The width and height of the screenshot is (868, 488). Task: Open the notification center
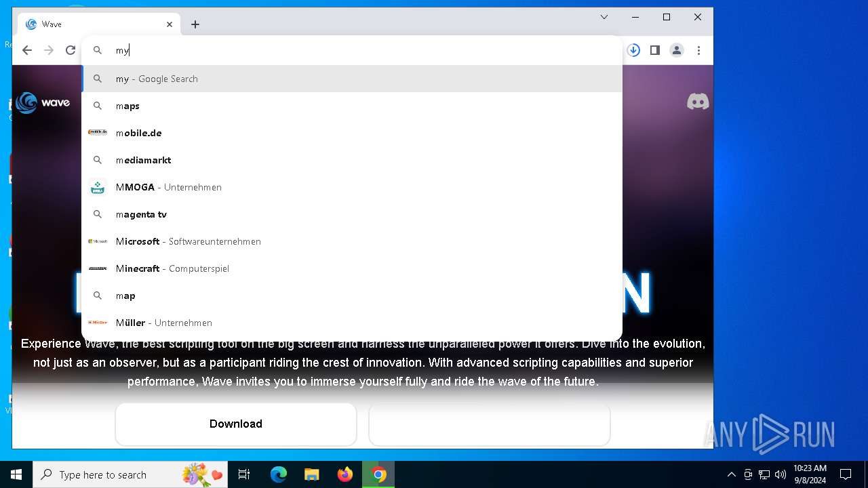[x=846, y=474]
